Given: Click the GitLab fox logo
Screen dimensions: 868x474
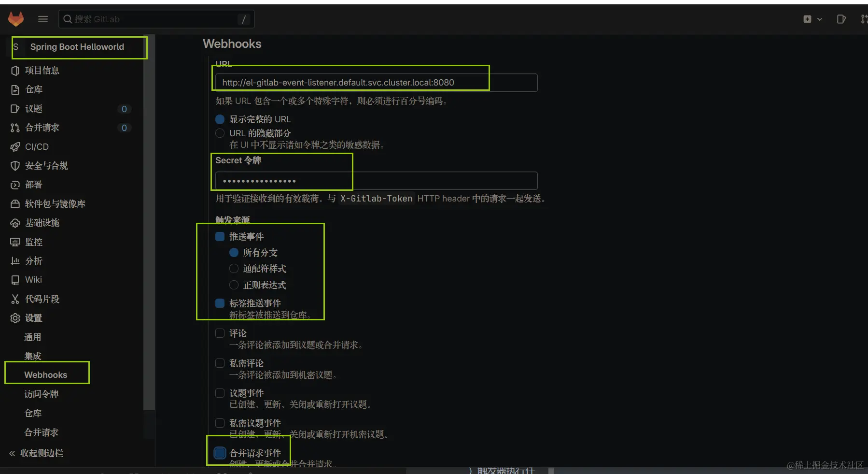Looking at the screenshot, I should pos(16,19).
